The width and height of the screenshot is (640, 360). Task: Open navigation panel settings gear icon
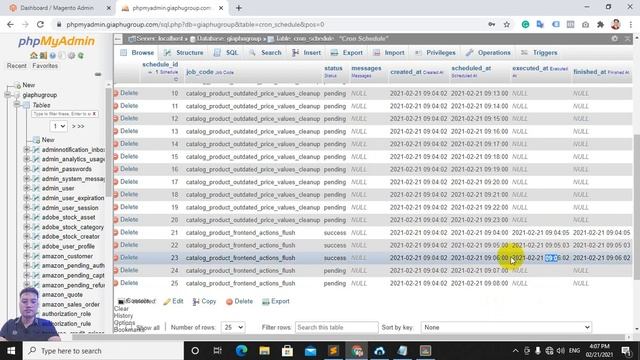pyautogui.click(x=71, y=56)
